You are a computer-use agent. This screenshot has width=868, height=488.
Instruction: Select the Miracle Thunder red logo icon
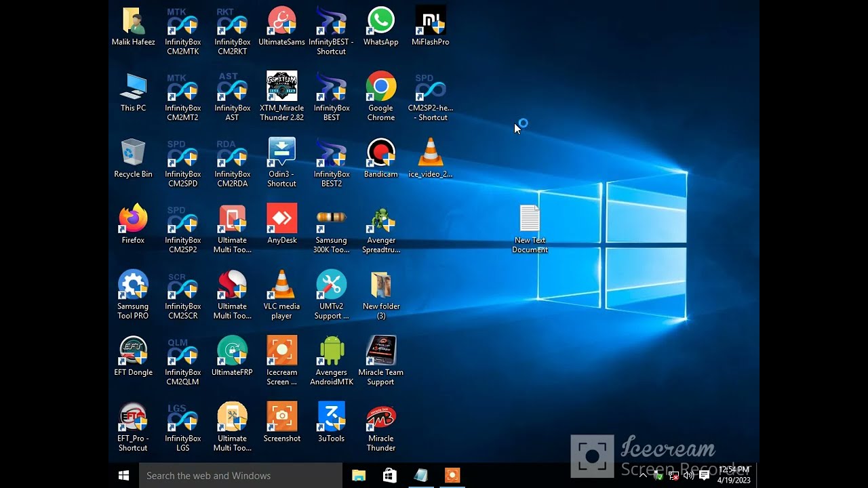[380, 428]
